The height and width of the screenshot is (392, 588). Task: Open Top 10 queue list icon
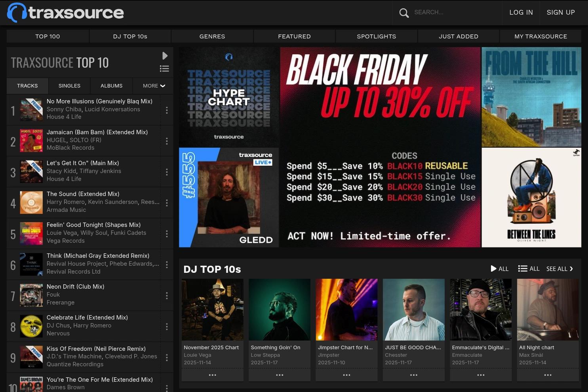click(x=164, y=69)
